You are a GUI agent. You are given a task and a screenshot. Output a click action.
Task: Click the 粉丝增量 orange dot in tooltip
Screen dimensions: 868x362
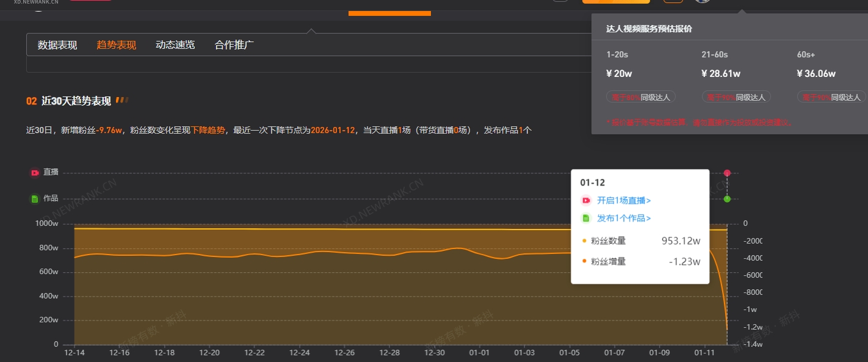coord(584,261)
